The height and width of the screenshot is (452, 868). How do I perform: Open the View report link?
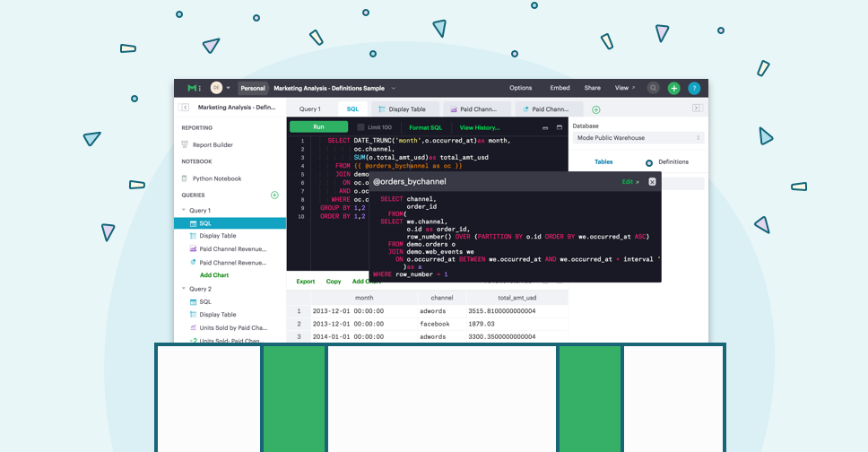pyautogui.click(x=624, y=88)
